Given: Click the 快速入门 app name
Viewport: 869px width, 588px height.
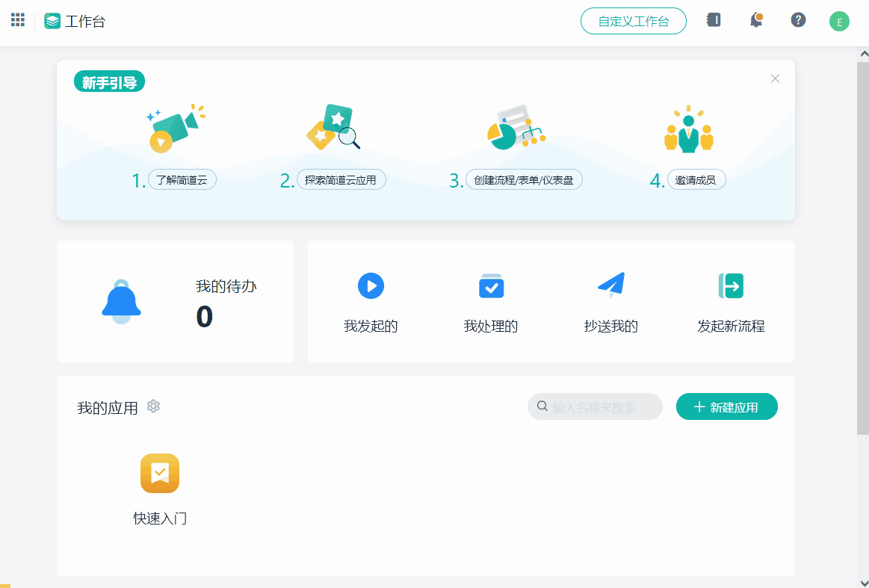Looking at the screenshot, I should tap(160, 519).
